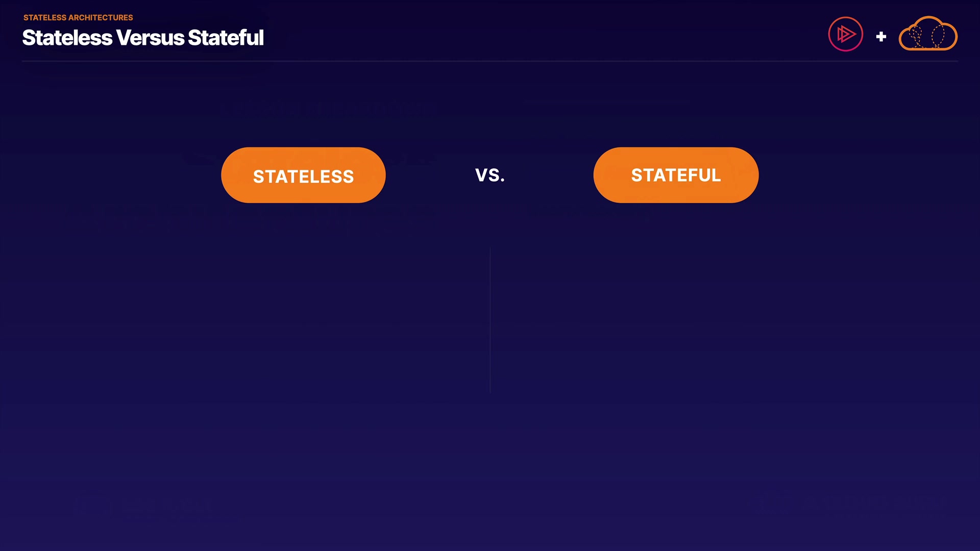Click the blank area directly above the VS. text
This screenshot has height=551, width=980.
point(489,128)
